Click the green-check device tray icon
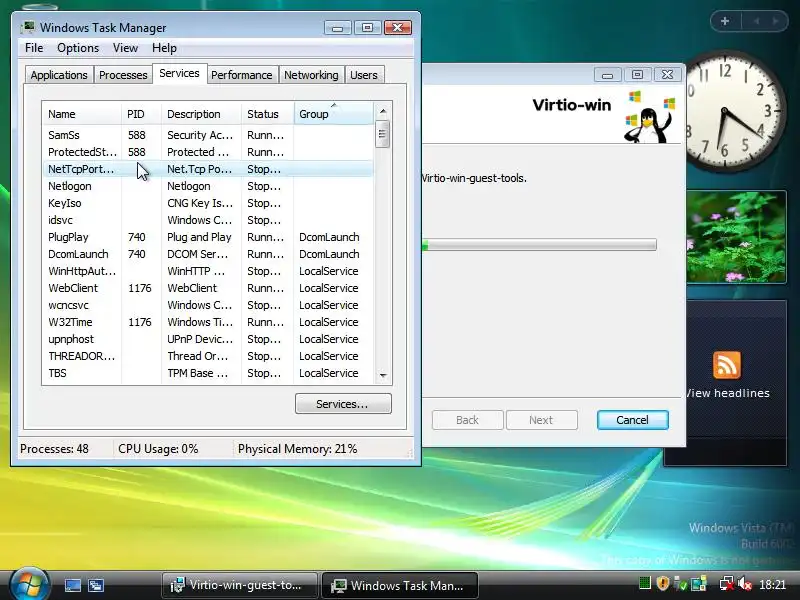800x600 pixels. coord(680,583)
